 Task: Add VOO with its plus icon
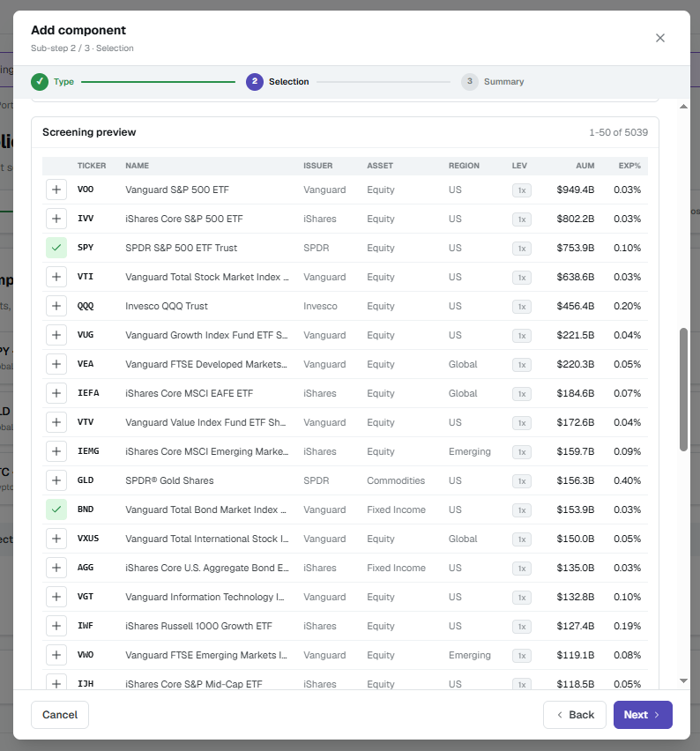click(56, 190)
